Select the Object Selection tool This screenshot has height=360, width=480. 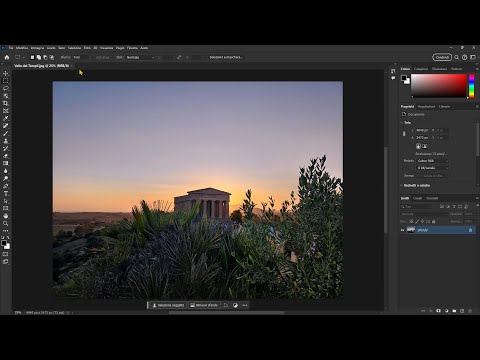6,96
